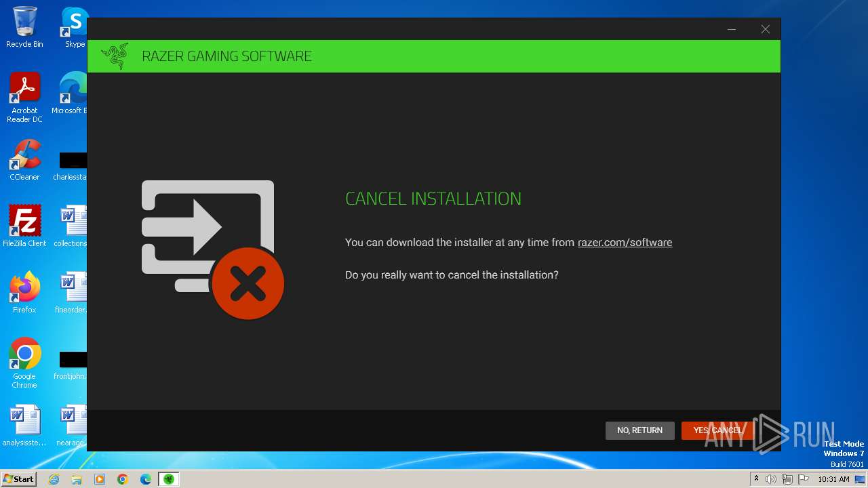Screen dimensions: 868x488
Task: Select the Microsoft Edge desktop shortcut
Action: (x=71, y=94)
